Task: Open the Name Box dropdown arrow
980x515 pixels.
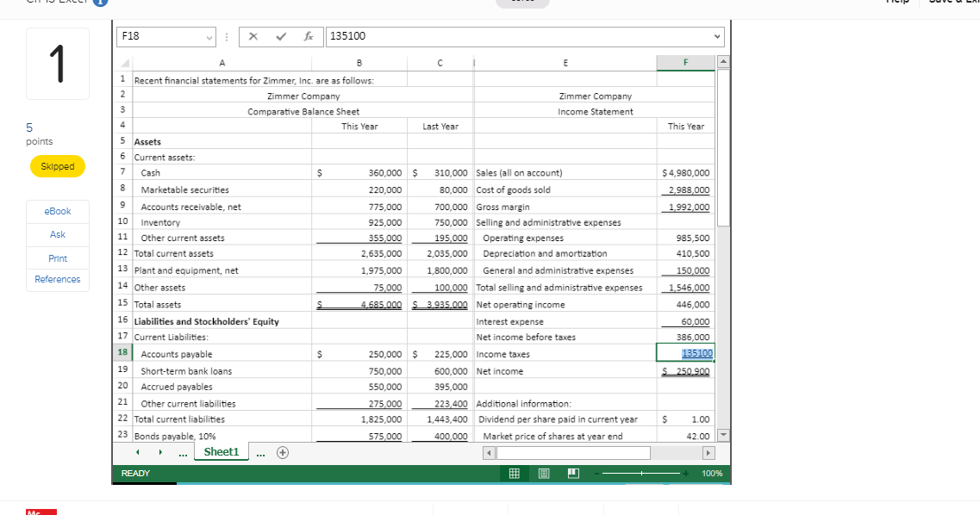Action: click(x=207, y=37)
